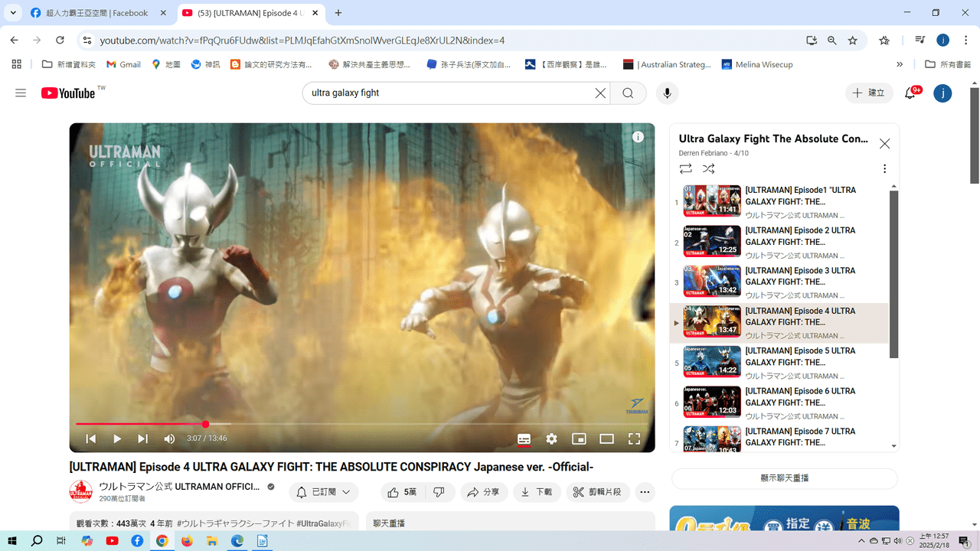
Task: Select the ULTRAMAN Episode 4 tab
Action: [252, 13]
